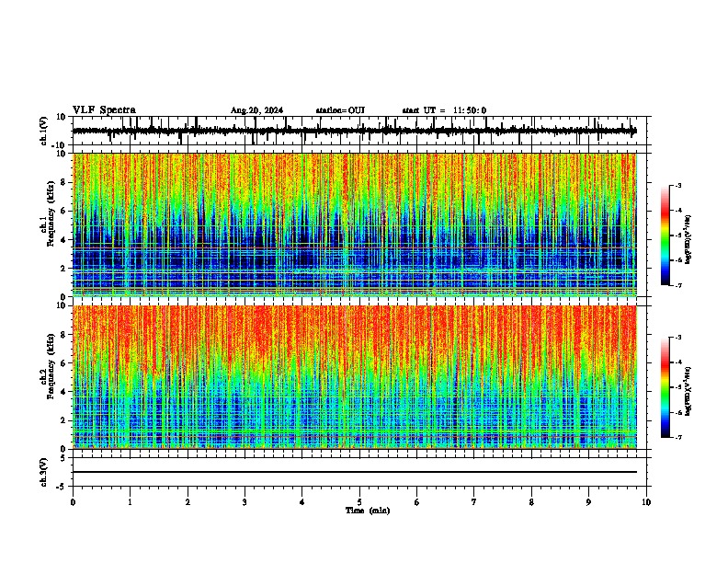Select the 'Aug.20, 2024' date label

point(256,110)
